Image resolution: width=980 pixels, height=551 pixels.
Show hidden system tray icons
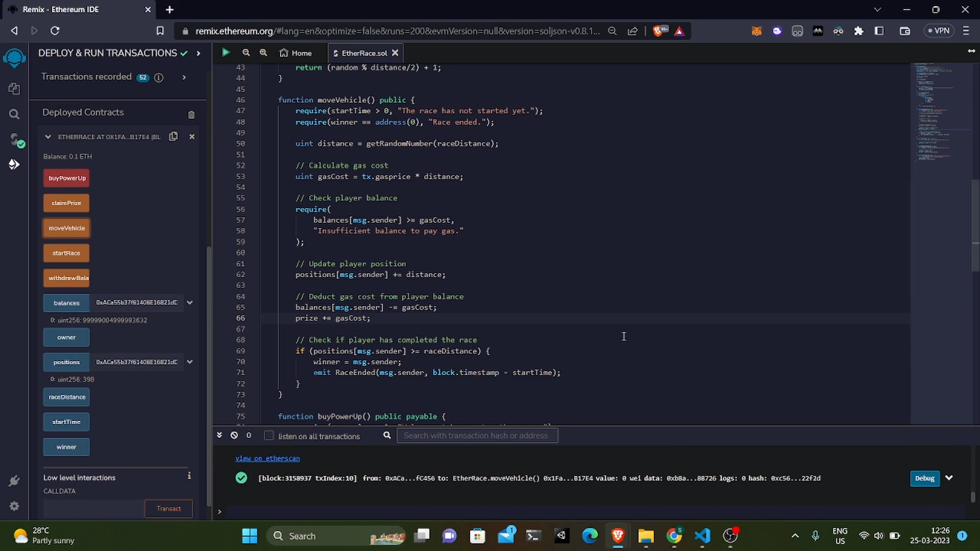click(795, 536)
